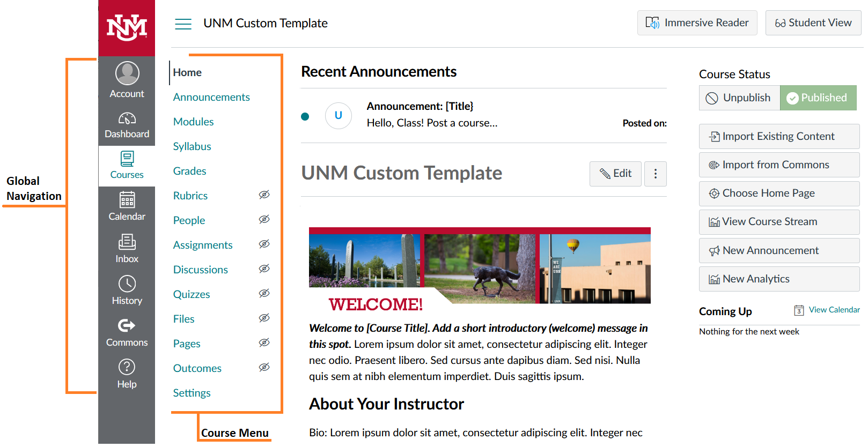
Task: Click the Published status button
Action: pos(818,98)
